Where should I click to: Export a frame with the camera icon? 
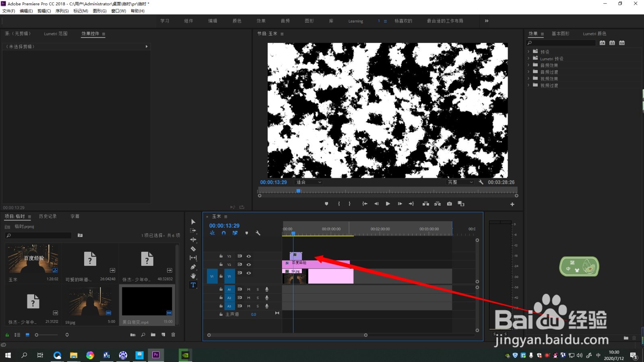450,204
